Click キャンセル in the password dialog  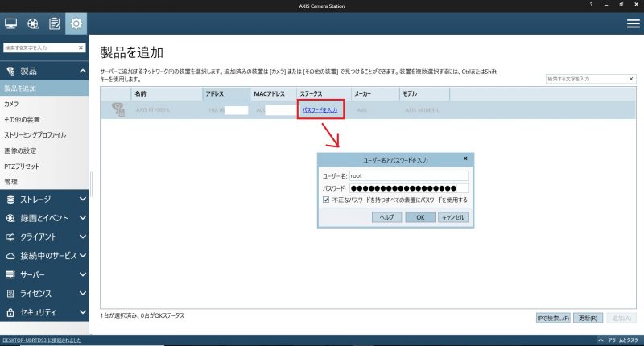(453, 217)
